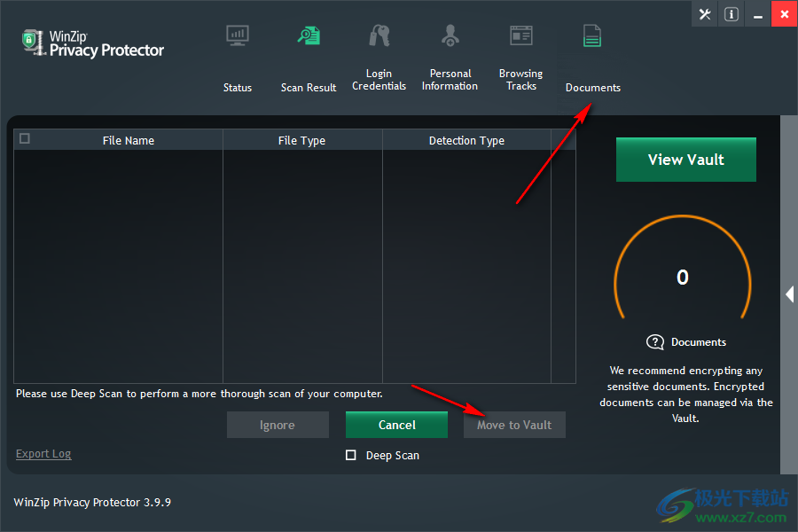The image size is (798, 532).
Task: Open the Scan Result magnifier icon
Action: 309,35
